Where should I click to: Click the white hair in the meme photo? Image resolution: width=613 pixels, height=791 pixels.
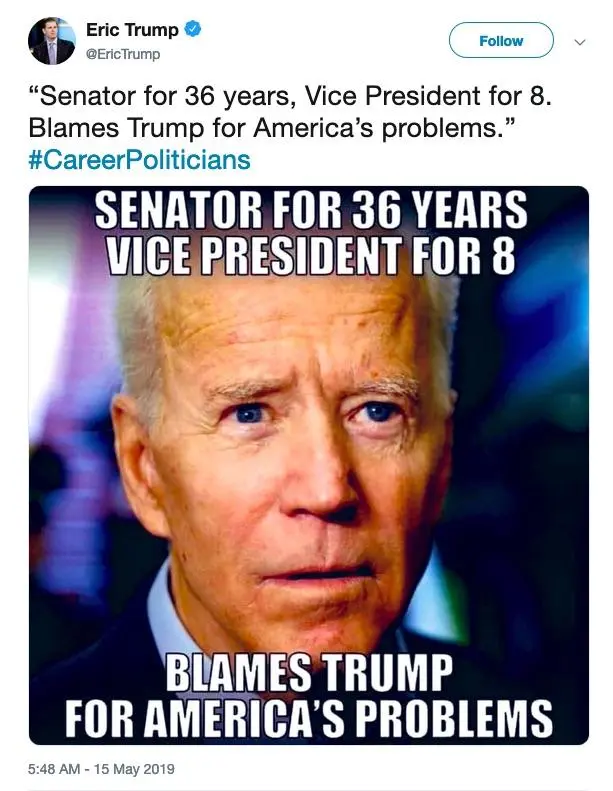coord(150,340)
